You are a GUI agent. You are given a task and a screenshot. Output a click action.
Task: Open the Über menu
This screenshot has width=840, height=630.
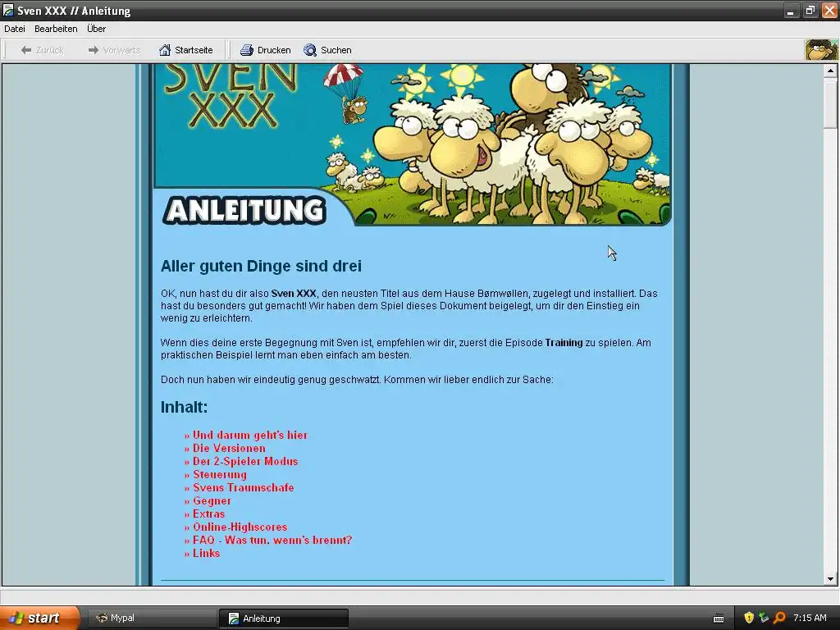[x=97, y=29]
